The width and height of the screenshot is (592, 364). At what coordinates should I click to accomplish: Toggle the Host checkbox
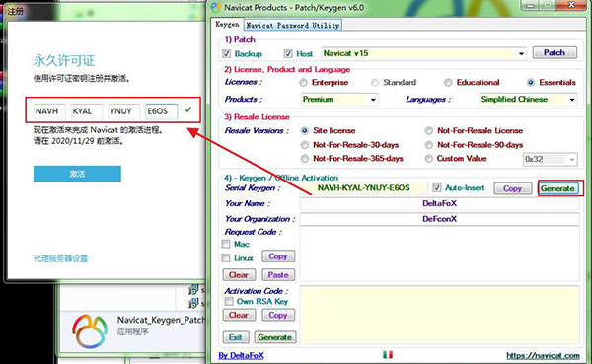288,53
